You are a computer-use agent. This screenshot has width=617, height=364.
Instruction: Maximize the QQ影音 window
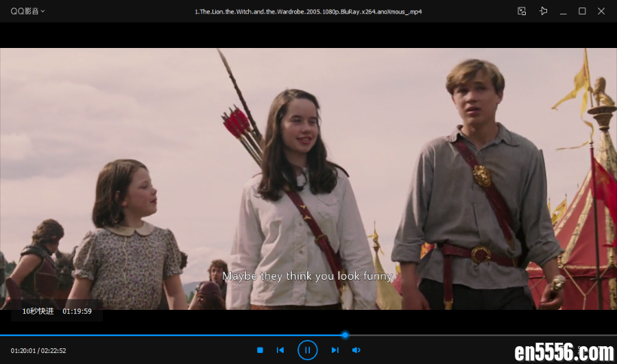click(x=582, y=11)
